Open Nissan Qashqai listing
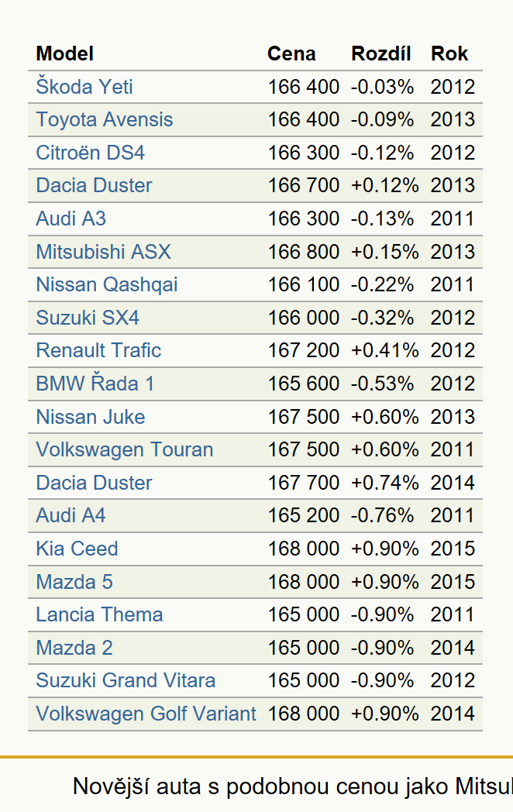This screenshot has height=812, width=513. 107,285
